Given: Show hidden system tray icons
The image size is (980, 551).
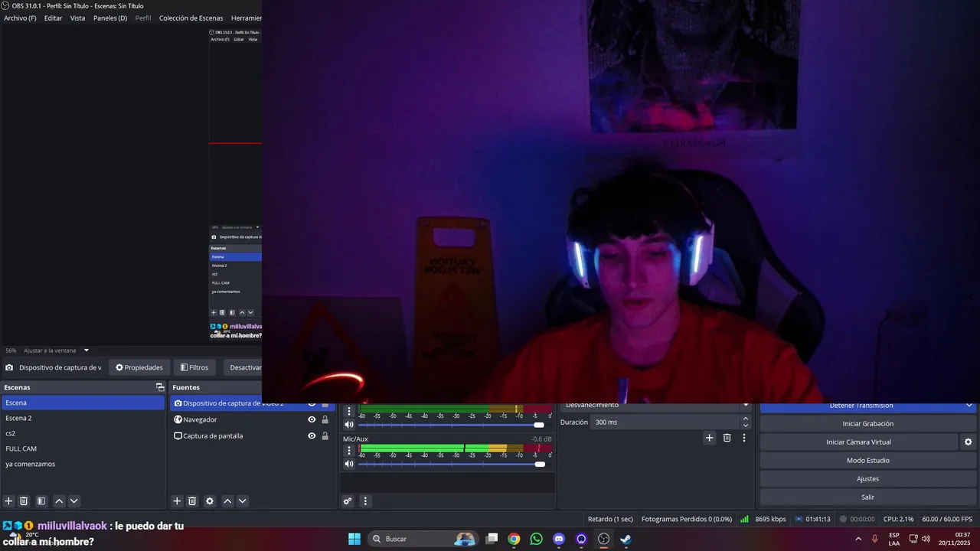Looking at the screenshot, I should tap(857, 539).
